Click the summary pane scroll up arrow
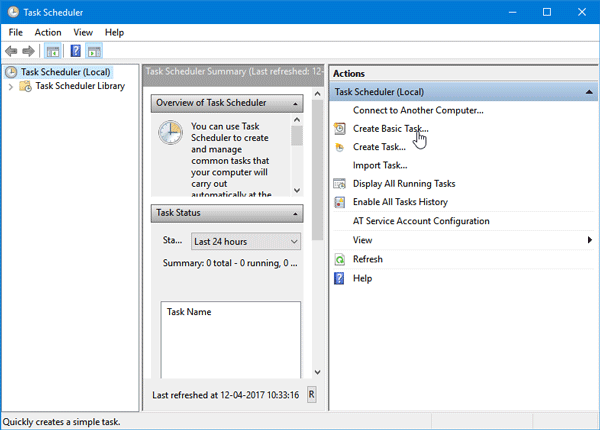 pyautogui.click(x=317, y=94)
